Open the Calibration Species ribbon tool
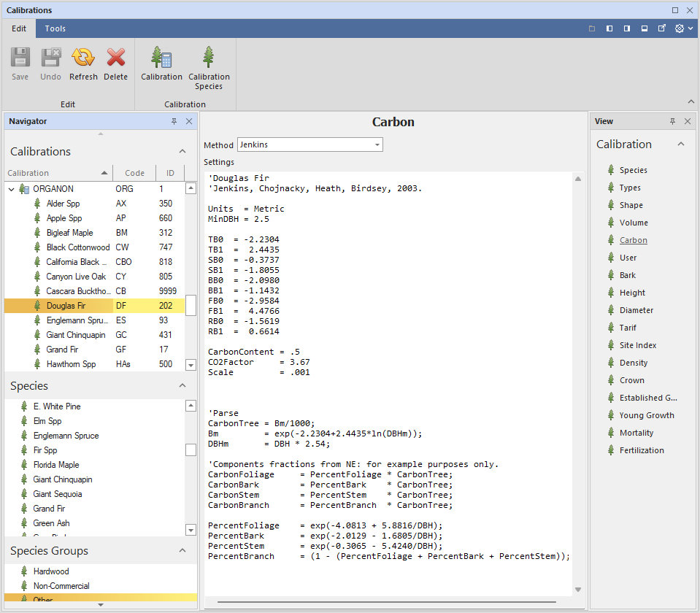This screenshot has height=613, width=700. click(209, 68)
